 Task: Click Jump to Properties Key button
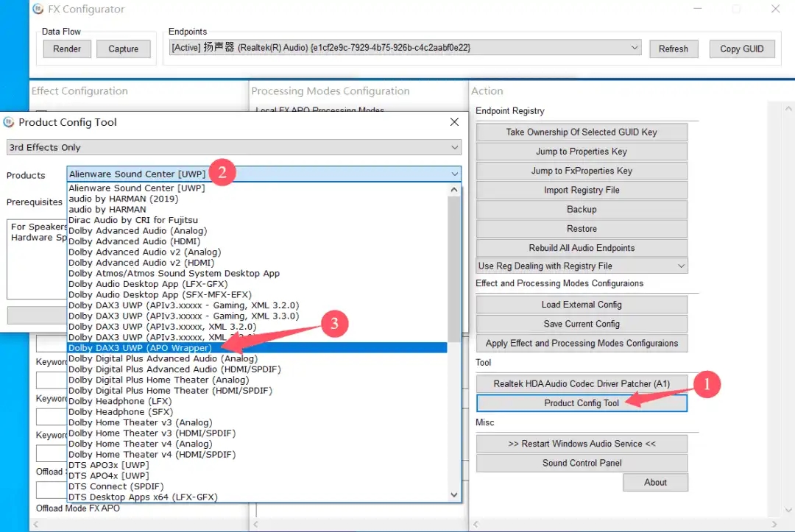point(582,152)
